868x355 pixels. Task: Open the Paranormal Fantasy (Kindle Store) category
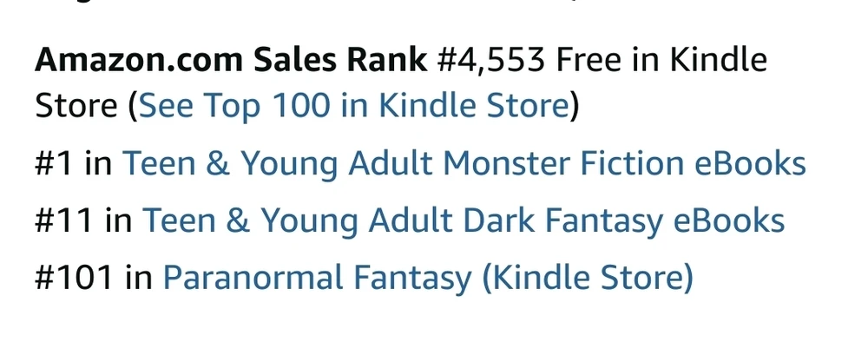click(x=428, y=279)
